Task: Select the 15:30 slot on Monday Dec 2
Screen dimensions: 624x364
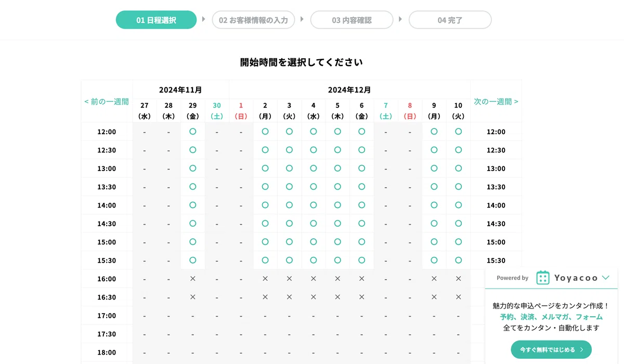Action: 265,260
